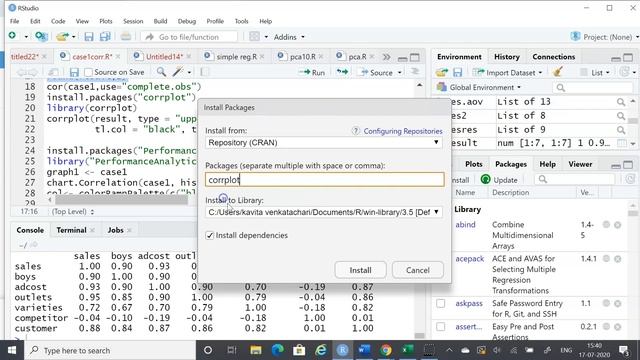640x360 pixels.
Task: Open the Addins dropdown
Action: click(x=289, y=37)
